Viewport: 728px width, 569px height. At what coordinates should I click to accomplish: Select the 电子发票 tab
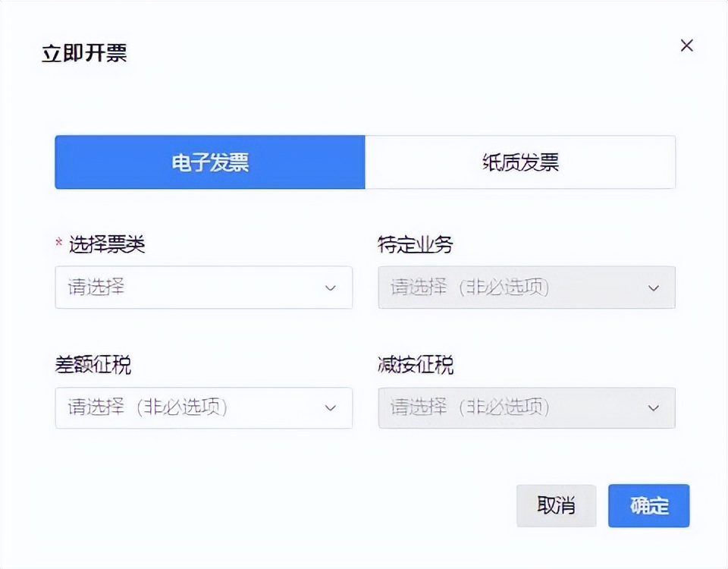tap(210, 162)
